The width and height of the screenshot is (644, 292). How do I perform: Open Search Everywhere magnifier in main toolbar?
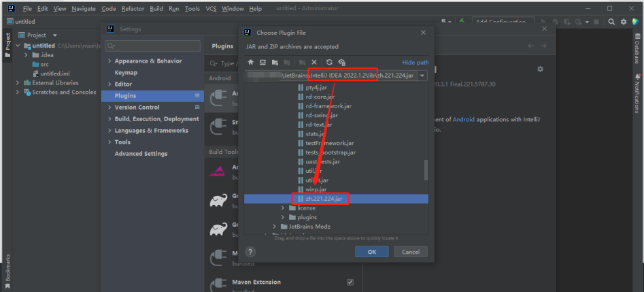point(611,22)
